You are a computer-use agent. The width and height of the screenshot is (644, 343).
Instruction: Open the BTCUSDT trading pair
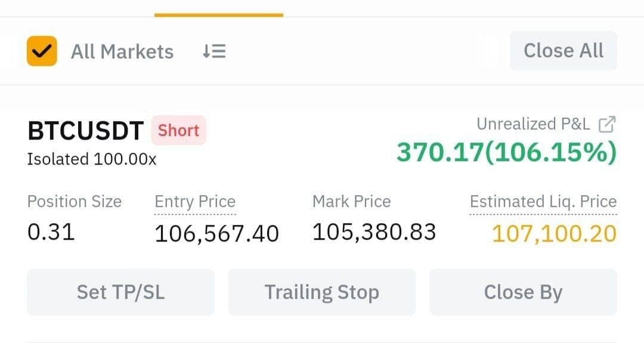pos(85,131)
